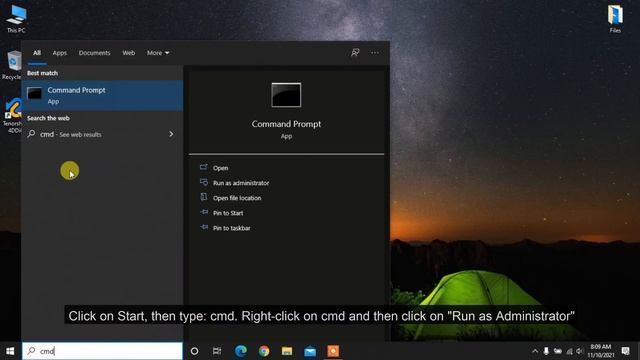Click the volume speaker tray icon
The image size is (640, 360).
[x=580, y=351]
